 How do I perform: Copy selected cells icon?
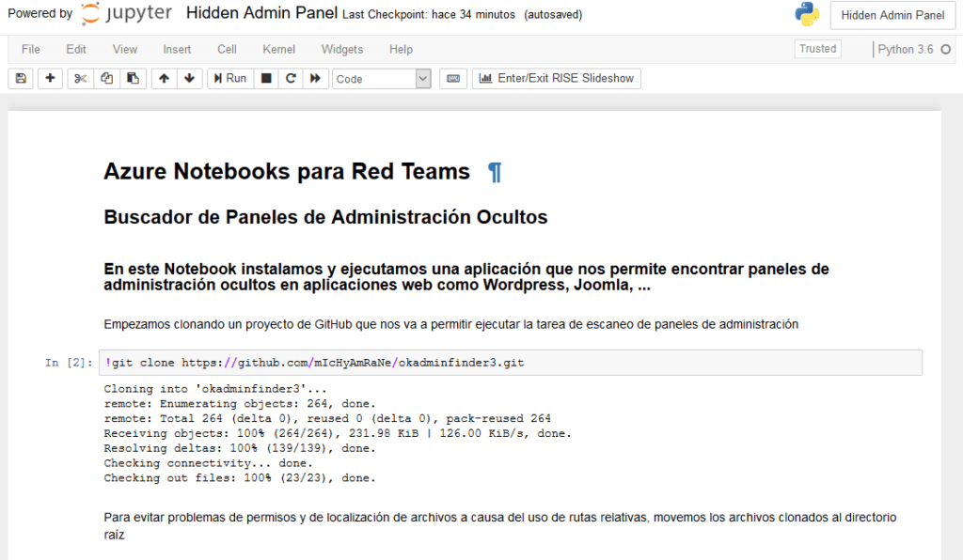click(107, 79)
